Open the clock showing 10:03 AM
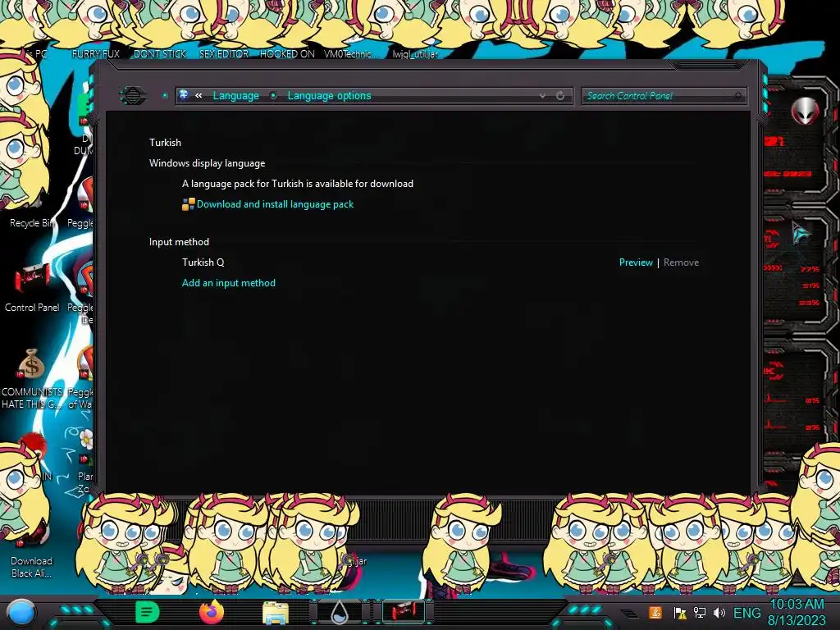Screen dimensions: 840x630 click(x=797, y=612)
